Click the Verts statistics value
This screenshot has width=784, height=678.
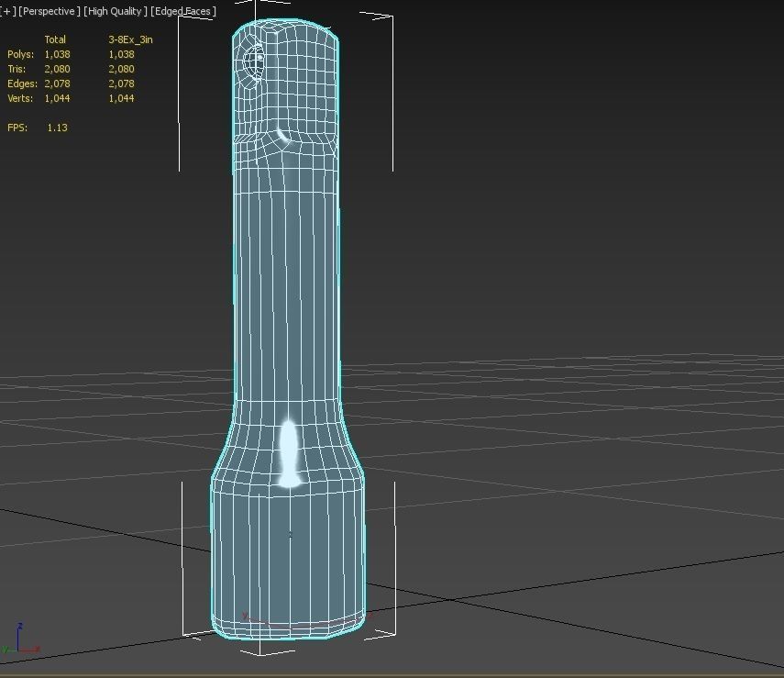click(57, 98)
